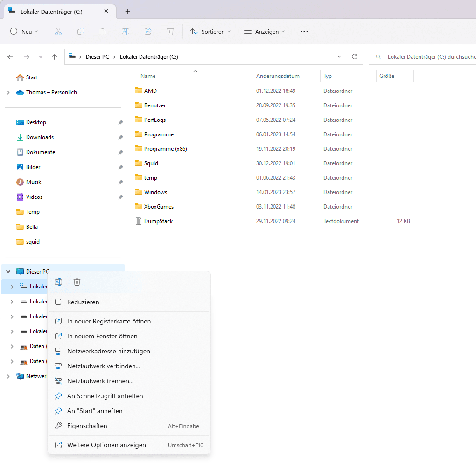Choose An Schnellzugriff anheften
Viewport: 476px width, 464px height.
tap(129, 396)
